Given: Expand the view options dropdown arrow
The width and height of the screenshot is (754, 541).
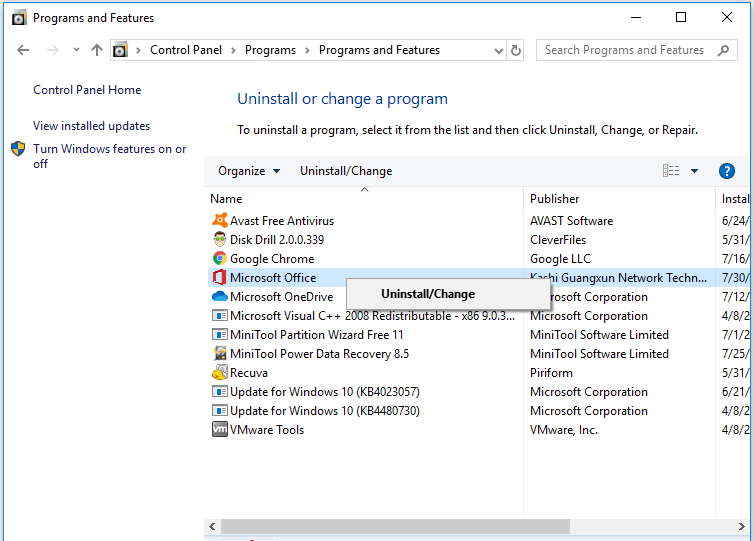Looking at the screenshot, I should (694, 171).
